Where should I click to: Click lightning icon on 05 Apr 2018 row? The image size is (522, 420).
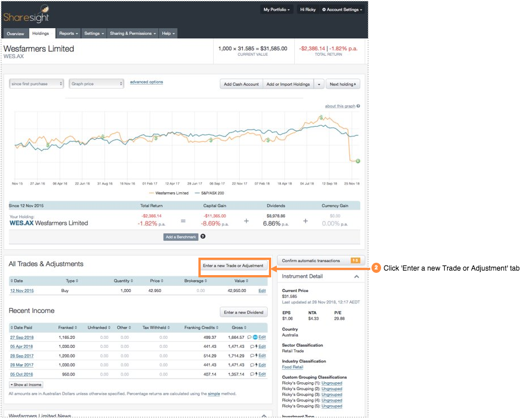point(256,347)
